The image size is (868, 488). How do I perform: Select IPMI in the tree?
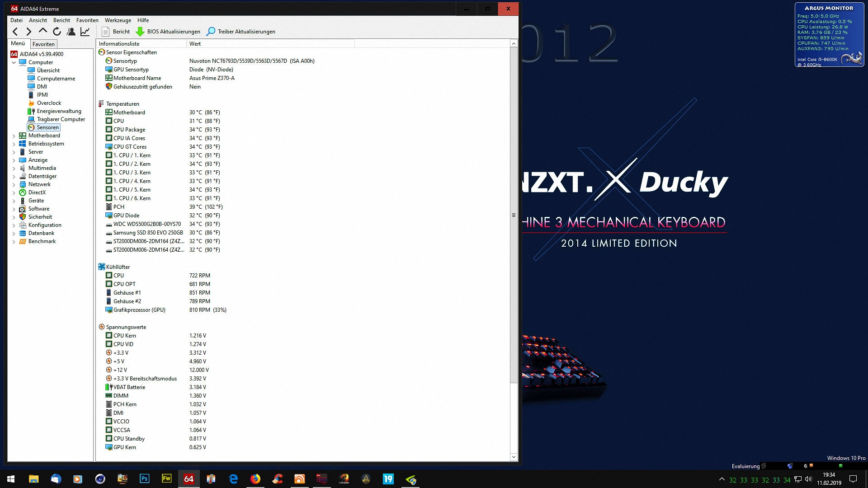pos(38,95)
